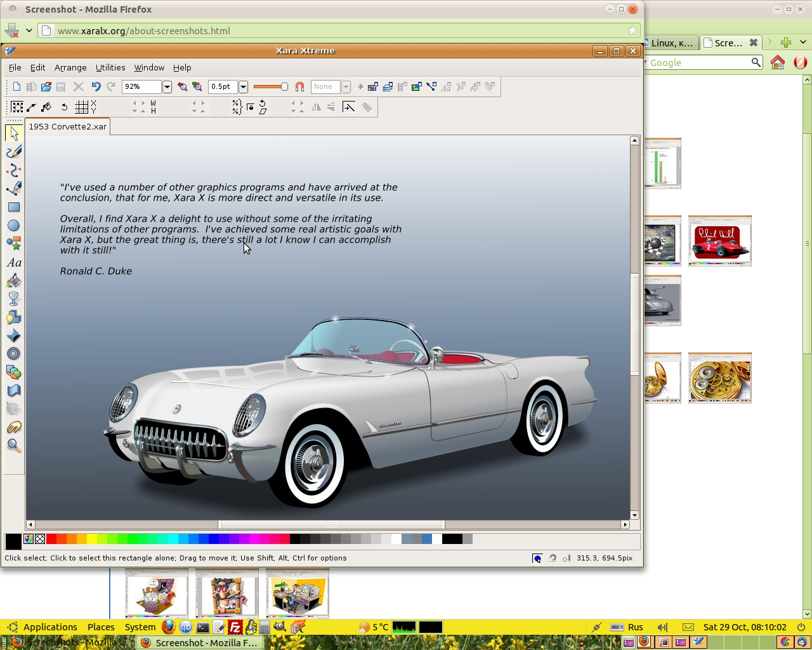Open the Arrange menu
Viewport: 812px width, 650px height.
pos(70,67)
